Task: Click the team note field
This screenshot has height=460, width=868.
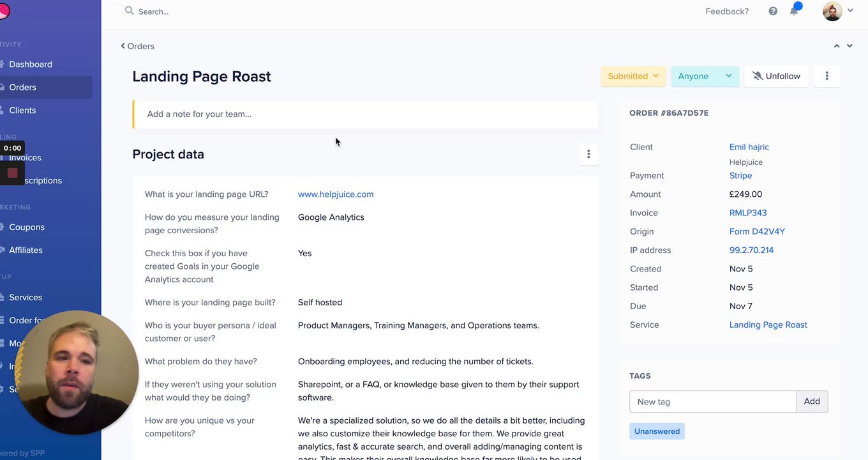Action: point(365,114)
